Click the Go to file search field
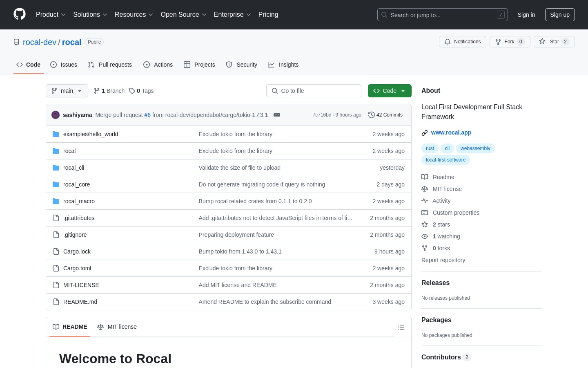 314,91
